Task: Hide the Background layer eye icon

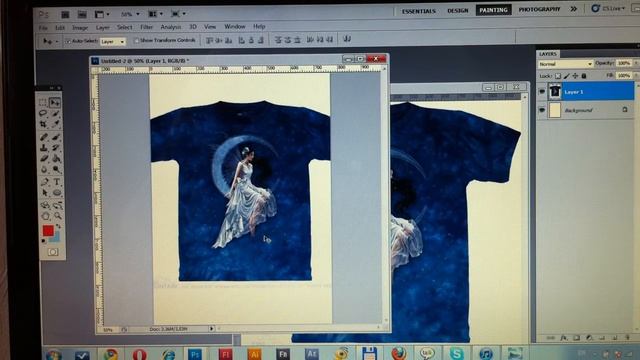Action: pos(542,110)
